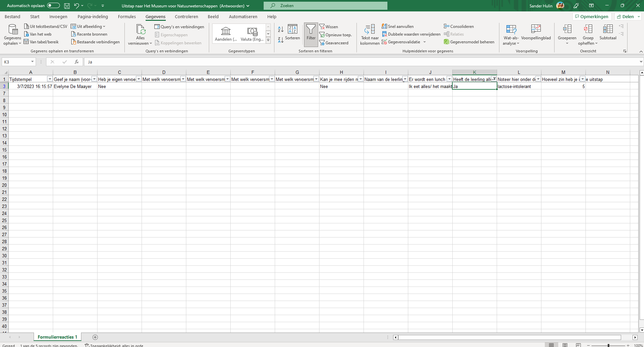Screen dimensions: 644x347
Task: Switch to Page Layout view
Action: (x=565, y=345)
